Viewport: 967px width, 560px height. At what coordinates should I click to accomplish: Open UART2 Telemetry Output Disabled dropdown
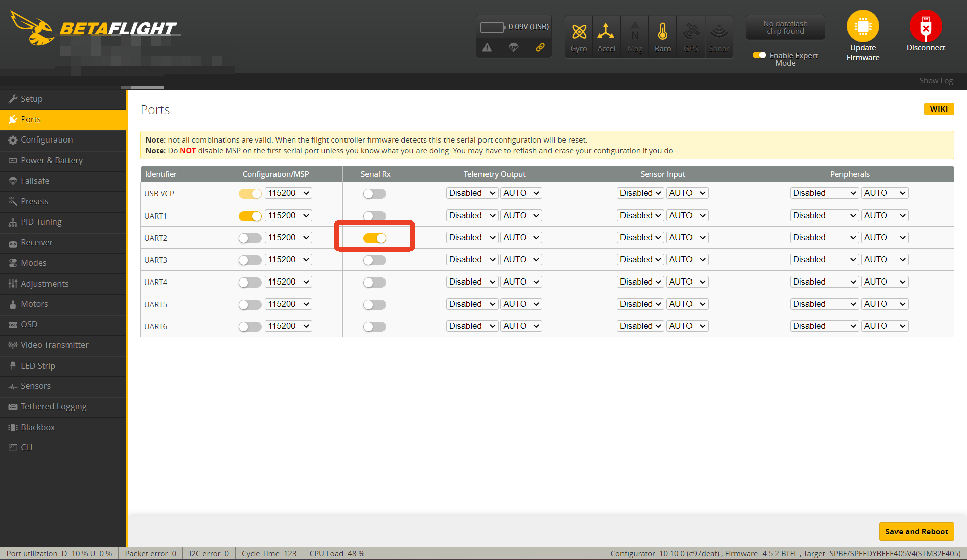472,238
